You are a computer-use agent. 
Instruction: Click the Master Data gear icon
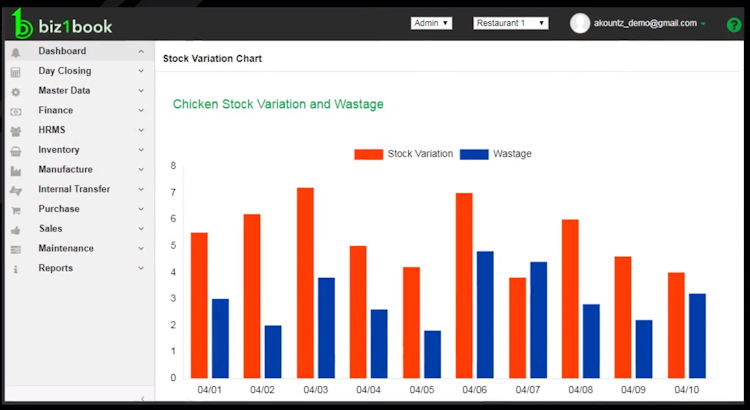[16, 92]
